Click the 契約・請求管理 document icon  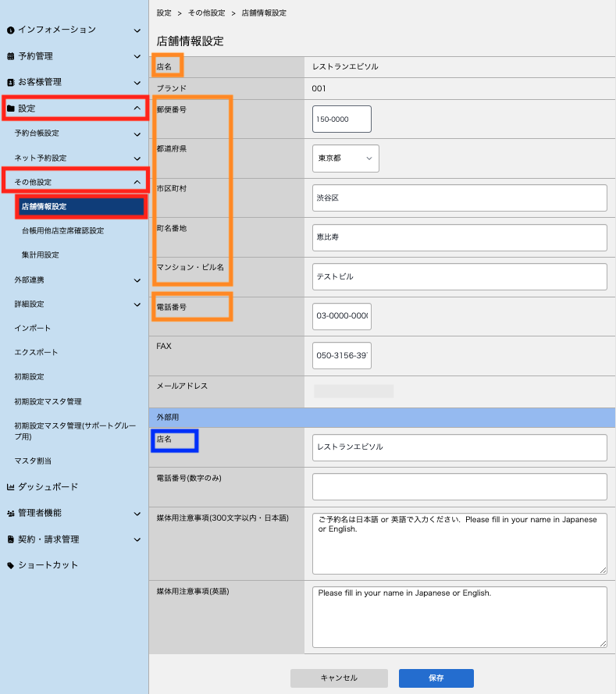11,539
